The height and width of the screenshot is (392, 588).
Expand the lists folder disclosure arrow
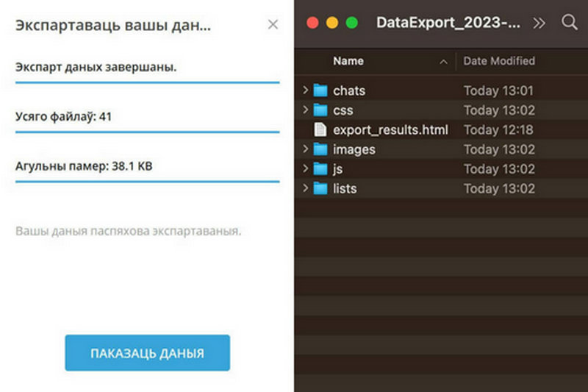(306, 188)
